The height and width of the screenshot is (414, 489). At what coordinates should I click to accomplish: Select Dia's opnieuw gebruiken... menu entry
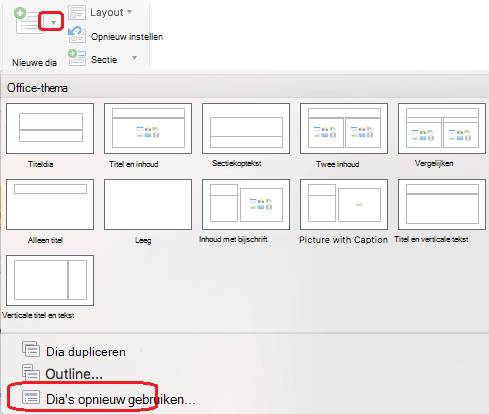click(x=108, y=399)
